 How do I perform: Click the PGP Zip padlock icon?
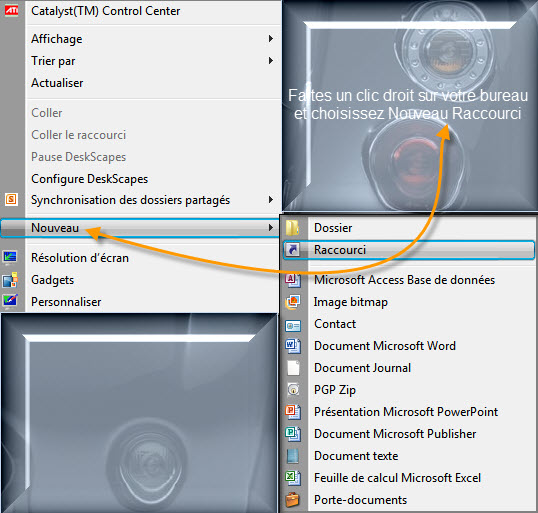tap(293, 389)
